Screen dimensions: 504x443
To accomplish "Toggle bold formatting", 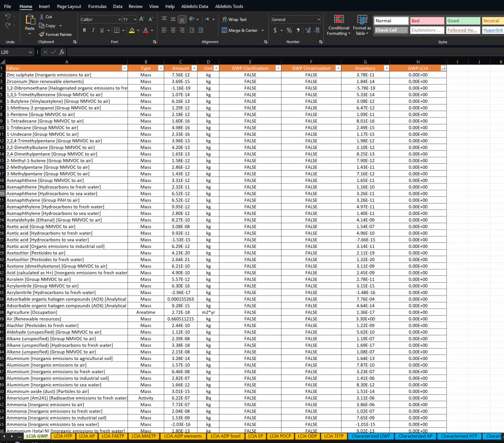I will tap(84, 30).
